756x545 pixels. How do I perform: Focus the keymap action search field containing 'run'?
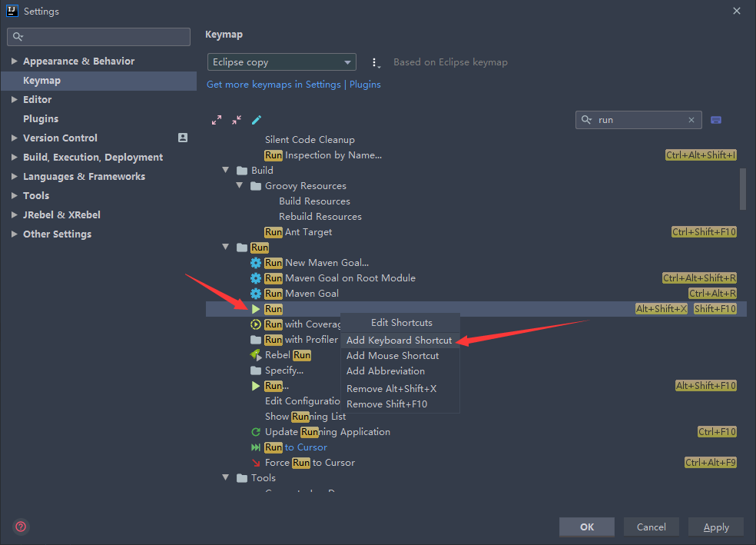point(639,120)
